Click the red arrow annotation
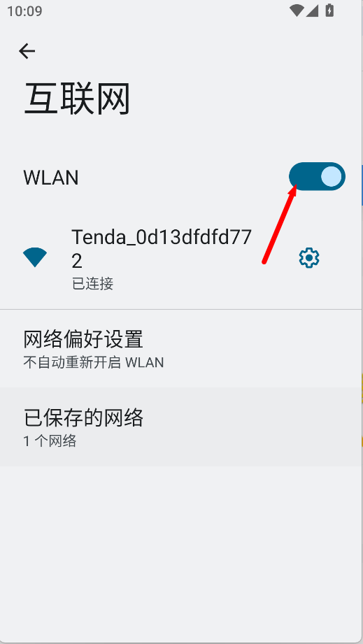 tap(280, 223)
